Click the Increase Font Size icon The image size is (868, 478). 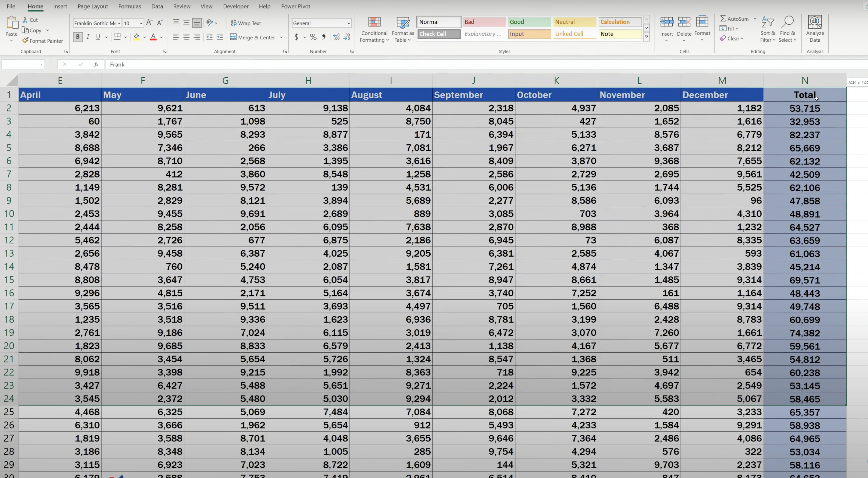click(149, 23)
